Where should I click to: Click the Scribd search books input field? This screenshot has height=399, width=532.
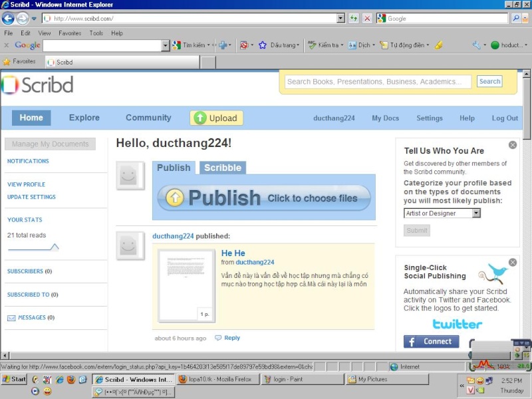(x=378, y=82)
